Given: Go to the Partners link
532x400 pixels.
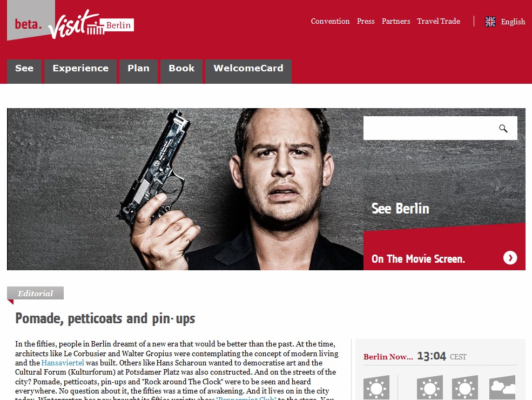Looking at the screenshot, I should (x=396, y=21).
